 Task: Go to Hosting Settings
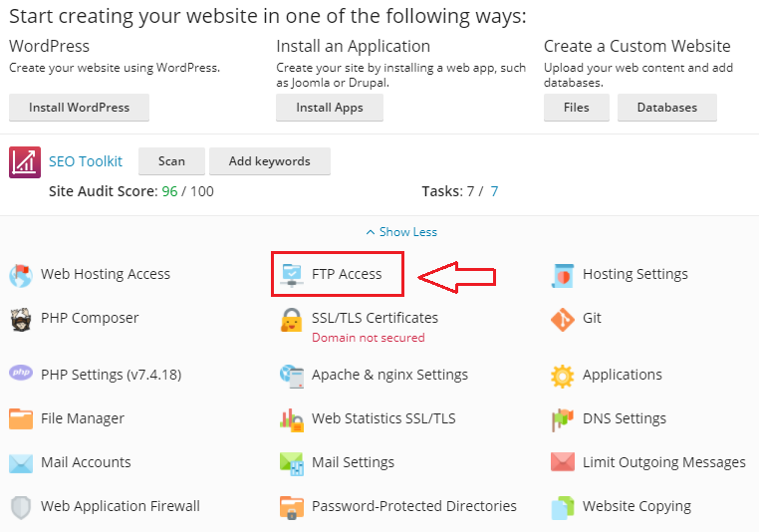(x=635, y=274)
